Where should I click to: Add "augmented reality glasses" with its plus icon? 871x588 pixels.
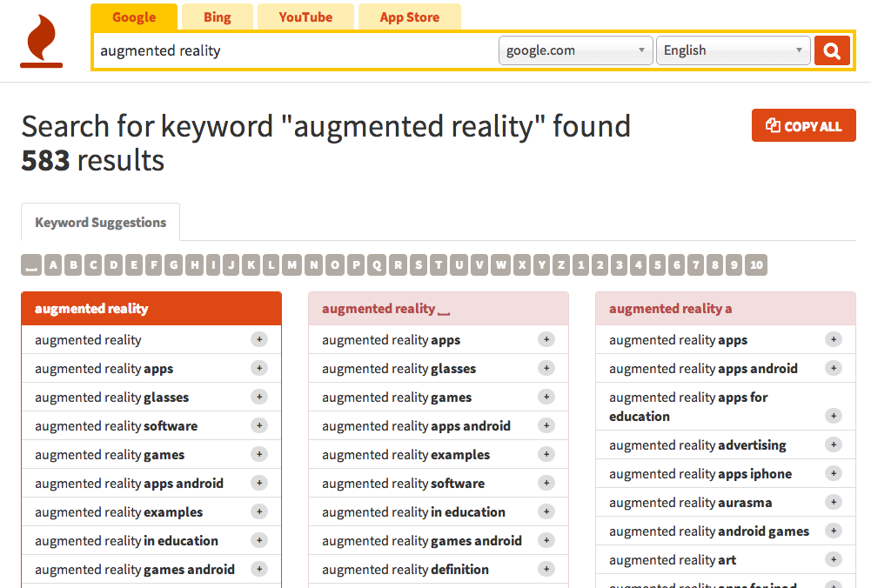(259, 397)
